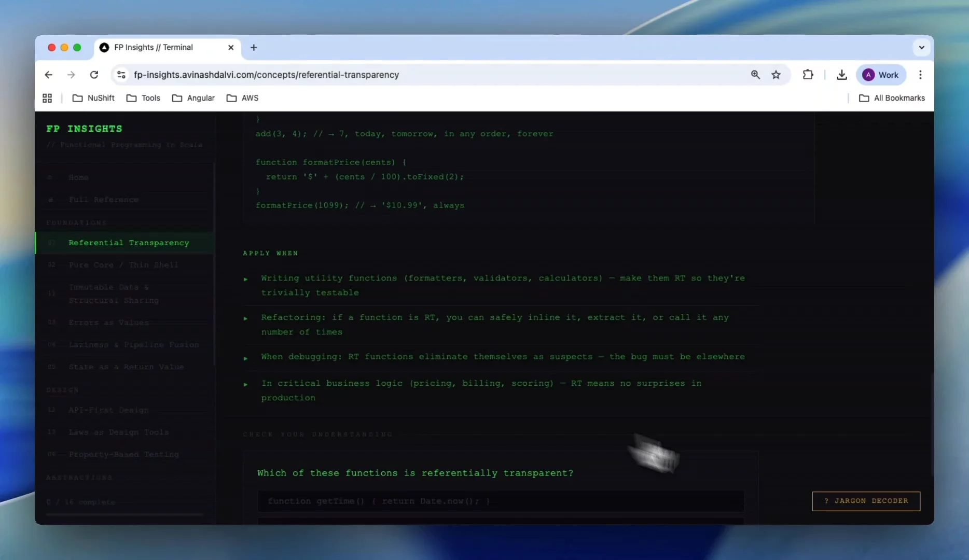Expand the browser tab search chevron
The image size is (969, 560).
click(x=921, y=47)
